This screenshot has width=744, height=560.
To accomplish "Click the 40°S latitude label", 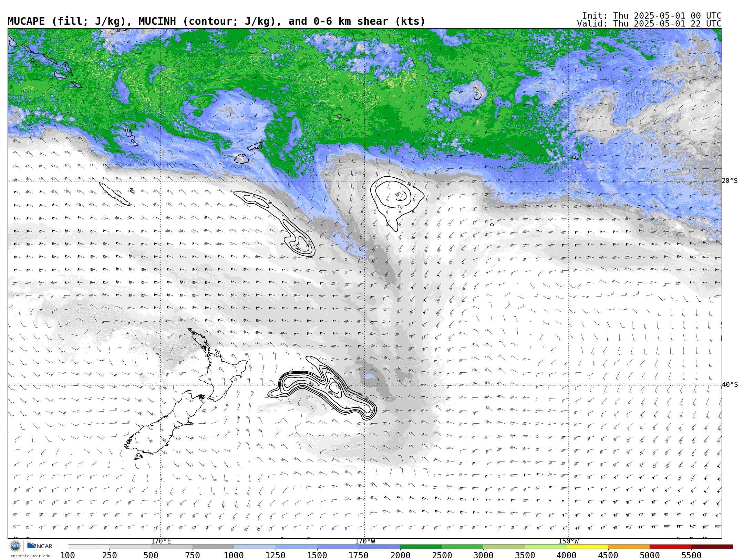I will (730, 385).
